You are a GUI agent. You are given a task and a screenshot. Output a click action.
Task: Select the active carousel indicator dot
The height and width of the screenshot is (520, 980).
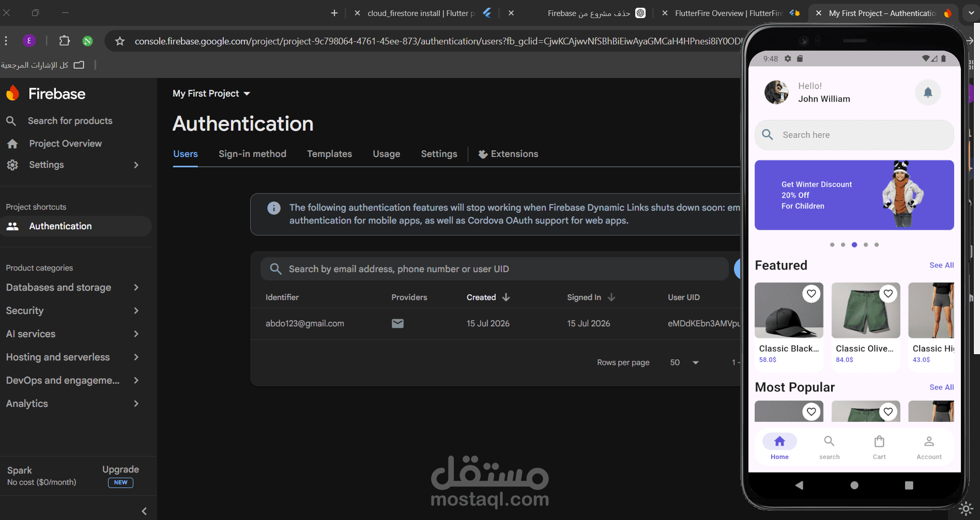pos(854,245)
